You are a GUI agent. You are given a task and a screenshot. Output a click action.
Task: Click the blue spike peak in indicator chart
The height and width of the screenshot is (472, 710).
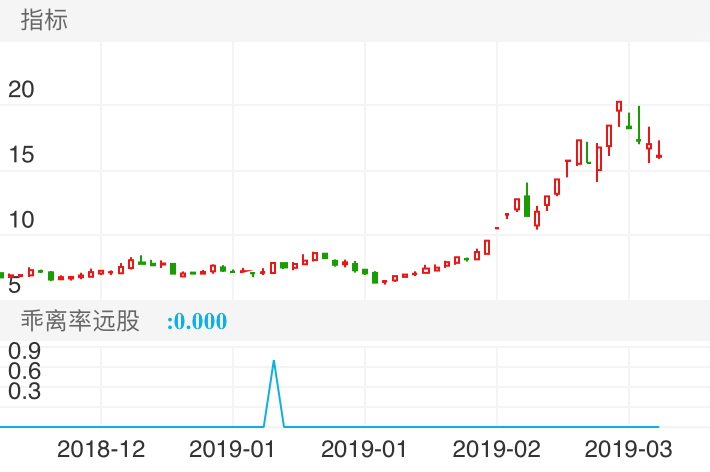[273, 361]
